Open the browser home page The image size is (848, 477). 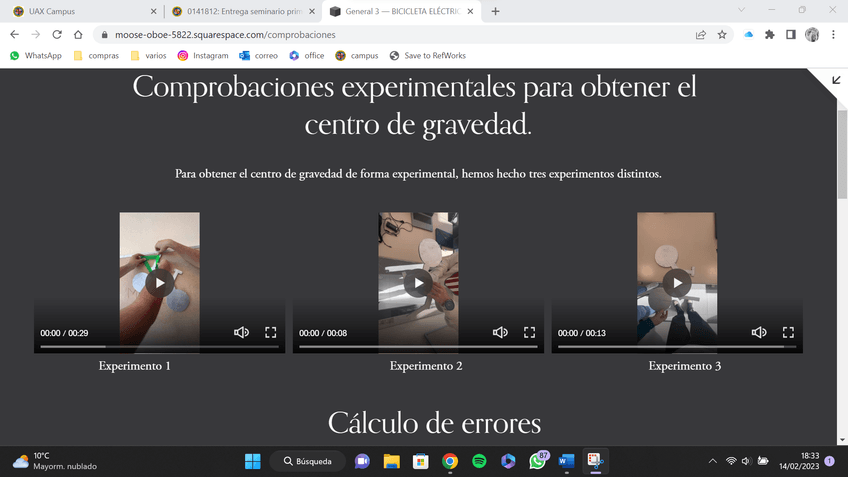point(78,35)
